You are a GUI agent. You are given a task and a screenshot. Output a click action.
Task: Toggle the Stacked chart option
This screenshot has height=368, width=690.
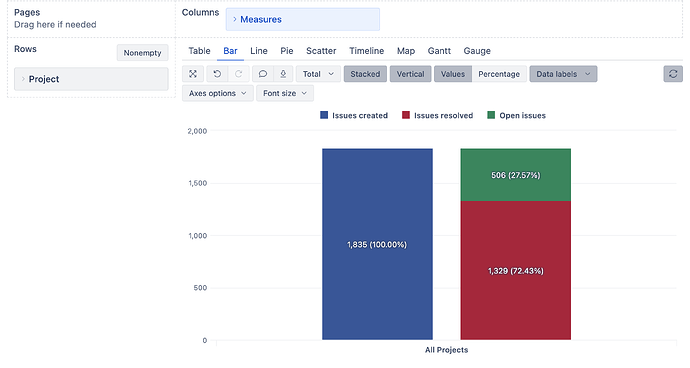tap(365, 74)
